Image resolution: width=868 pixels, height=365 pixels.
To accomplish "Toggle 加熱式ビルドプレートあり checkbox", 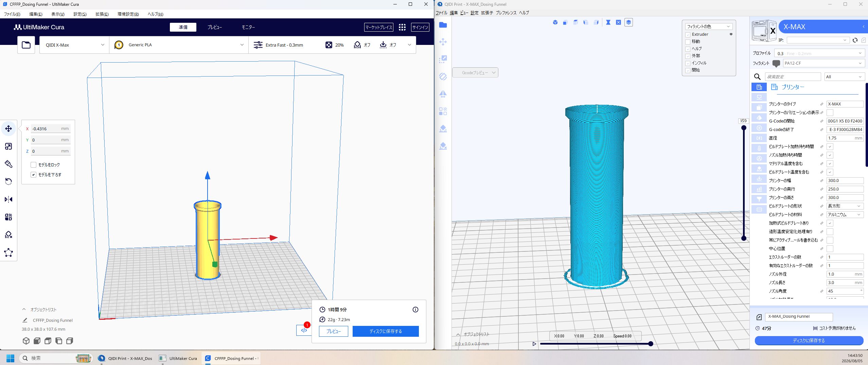I will click(x=830, y=223).
